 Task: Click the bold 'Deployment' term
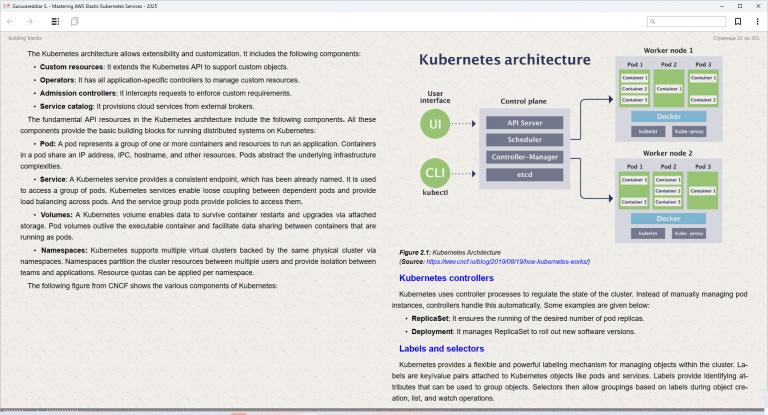(x=432, y=332)
